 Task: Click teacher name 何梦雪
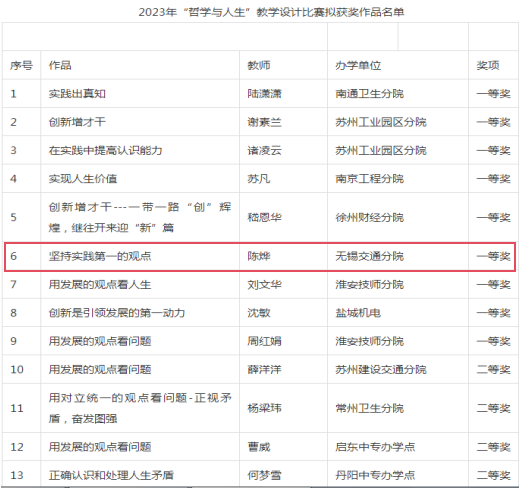(x=265, y=475)
